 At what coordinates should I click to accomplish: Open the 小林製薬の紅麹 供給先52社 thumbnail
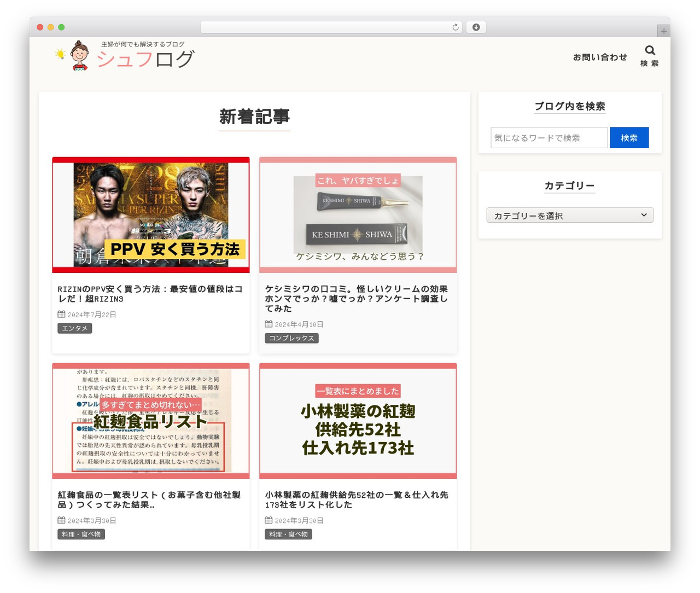358,421
